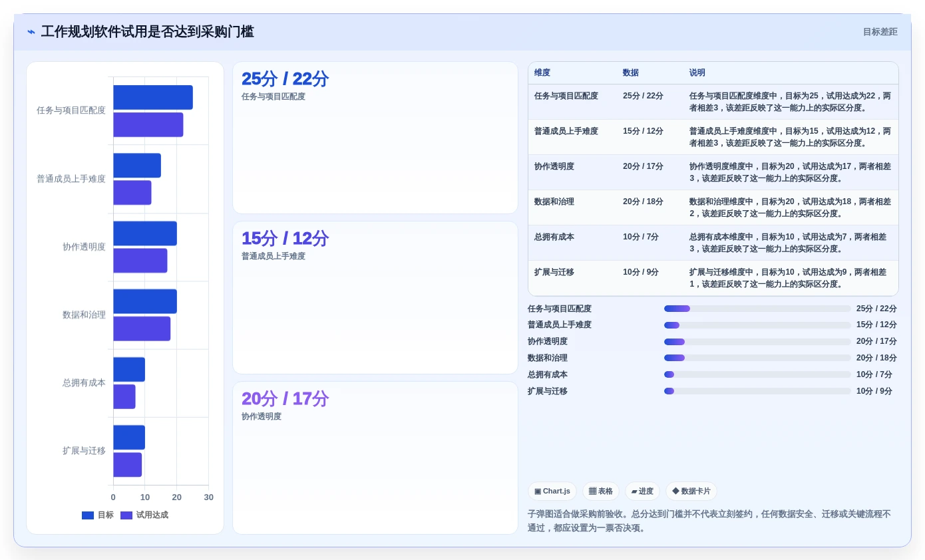The height and width of the screenshot is (560, 925).
Task: Open the 15分 / 12分 data card
Action: (x=375, y=298)
